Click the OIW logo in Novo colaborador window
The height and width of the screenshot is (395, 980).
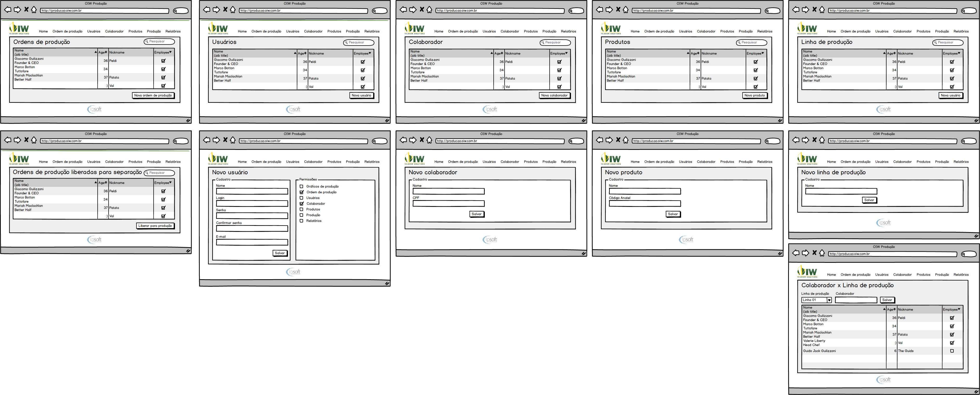point(415,158)
